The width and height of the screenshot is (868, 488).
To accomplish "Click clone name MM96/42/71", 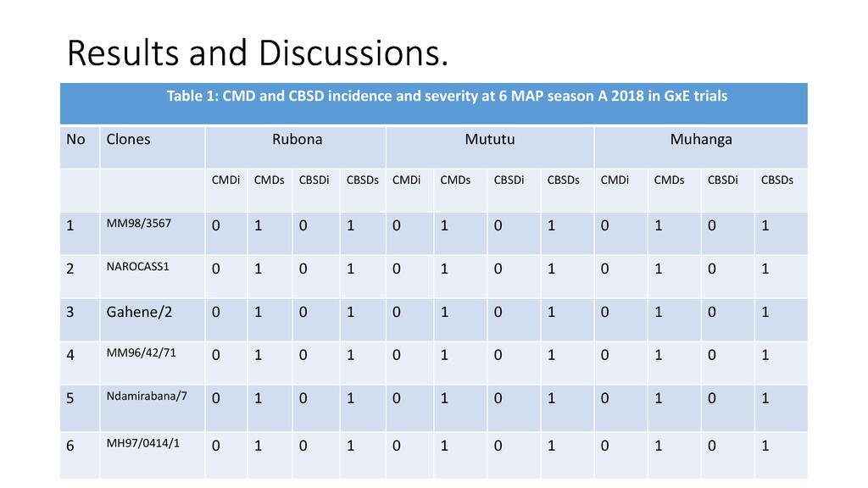I will coord(141,353).
